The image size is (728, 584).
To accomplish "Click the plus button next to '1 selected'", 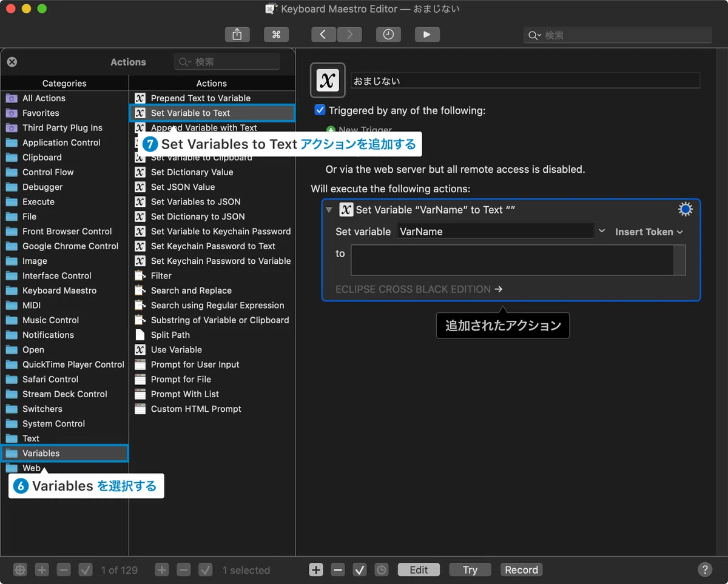I will (162, 569).
